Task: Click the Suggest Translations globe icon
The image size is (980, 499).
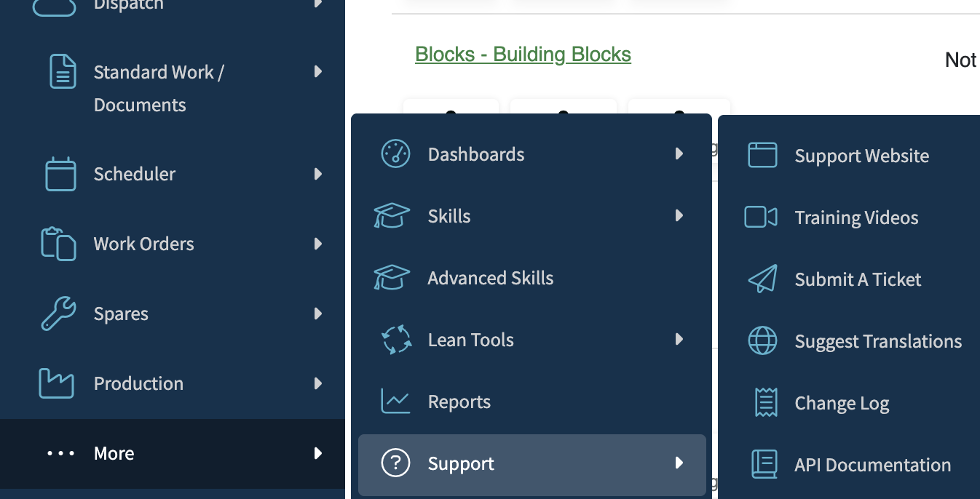Action: point(762,341)
